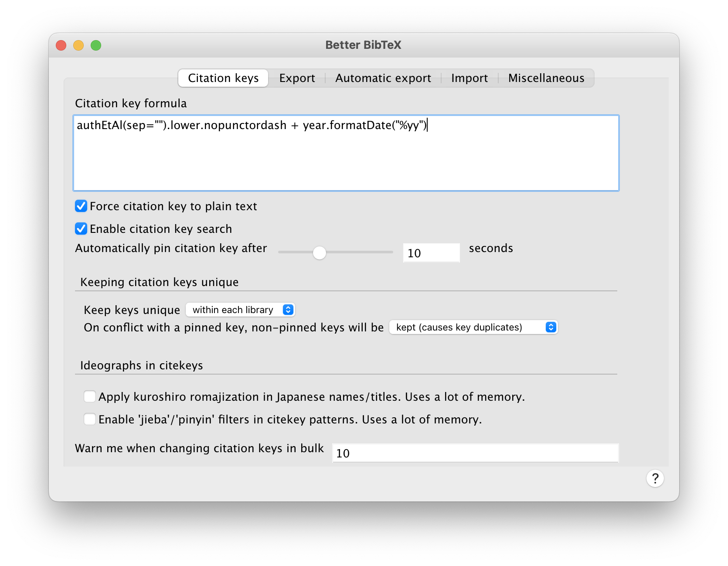Enable jieba/pinyin filters checkbox
The width and height of the screenshot is (728, 566).
point(90,419)
